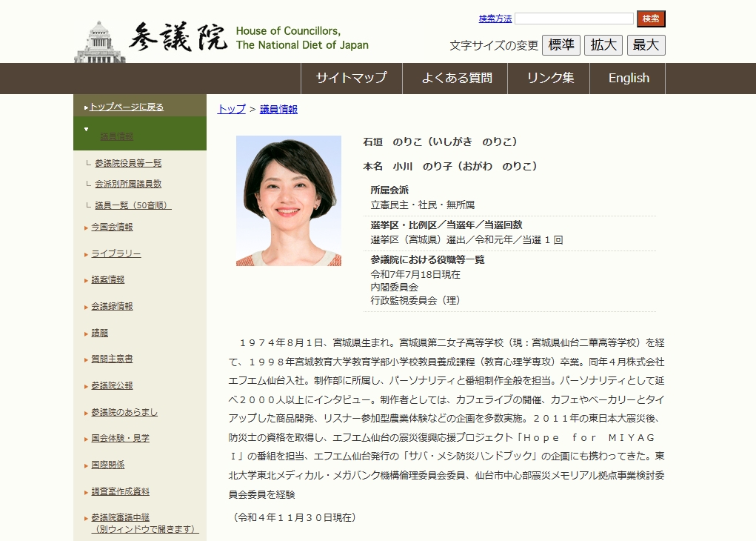Click the 参議院 calligraphy site title
The image size is (756, 541).
coord(178,36)
